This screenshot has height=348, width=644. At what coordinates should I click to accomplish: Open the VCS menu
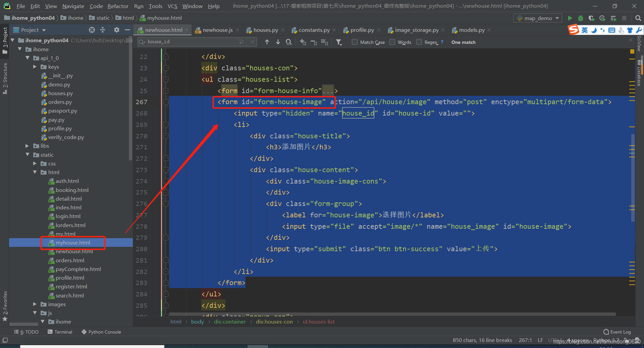click(x=172, y=6)
